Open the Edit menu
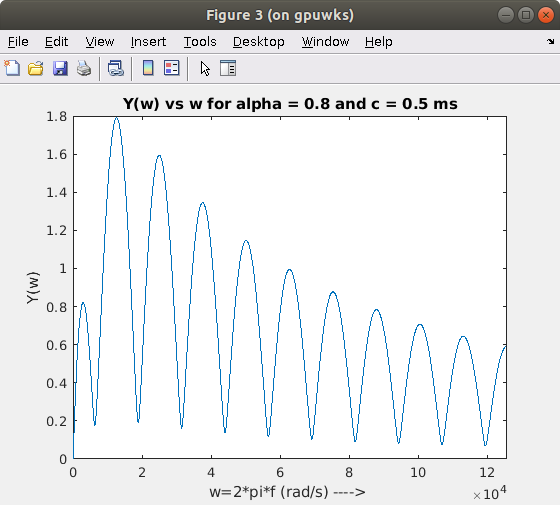 click(x=56, y=42)
